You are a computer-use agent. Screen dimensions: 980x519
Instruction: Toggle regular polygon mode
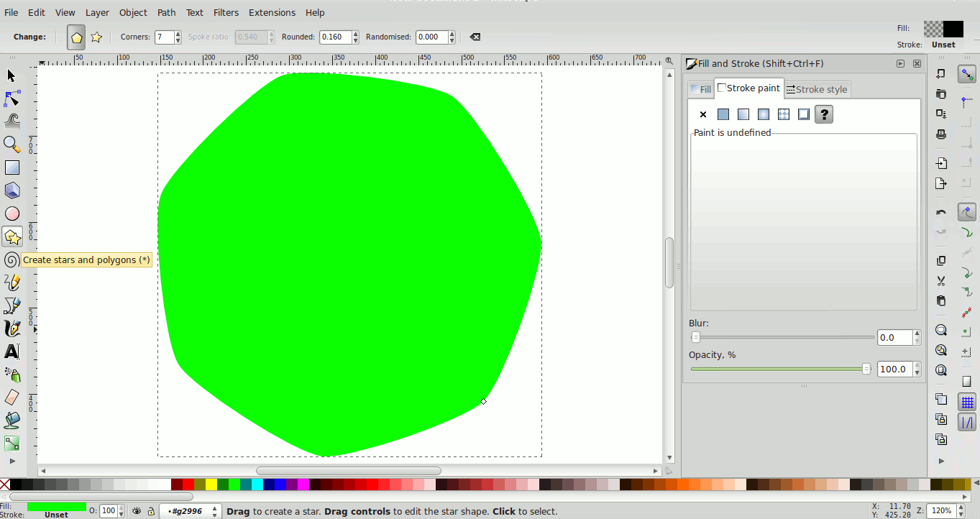[x=76, y=37]
